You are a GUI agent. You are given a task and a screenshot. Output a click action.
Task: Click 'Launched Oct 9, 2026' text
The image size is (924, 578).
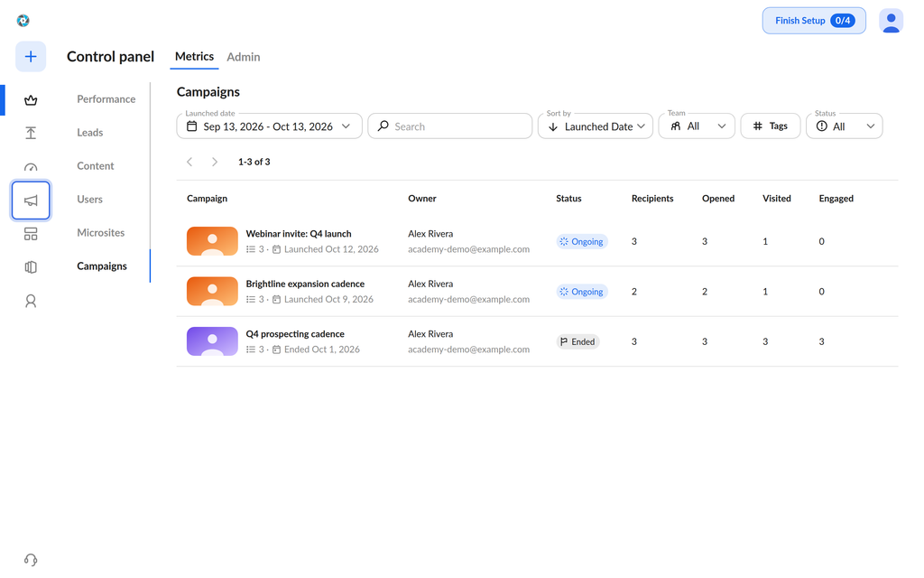tap(328, 300)
